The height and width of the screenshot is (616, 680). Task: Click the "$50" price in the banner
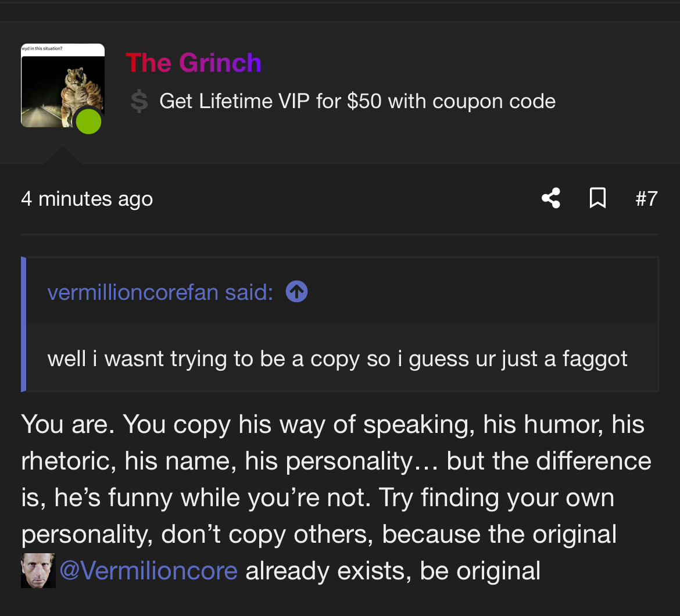[364, 102]
